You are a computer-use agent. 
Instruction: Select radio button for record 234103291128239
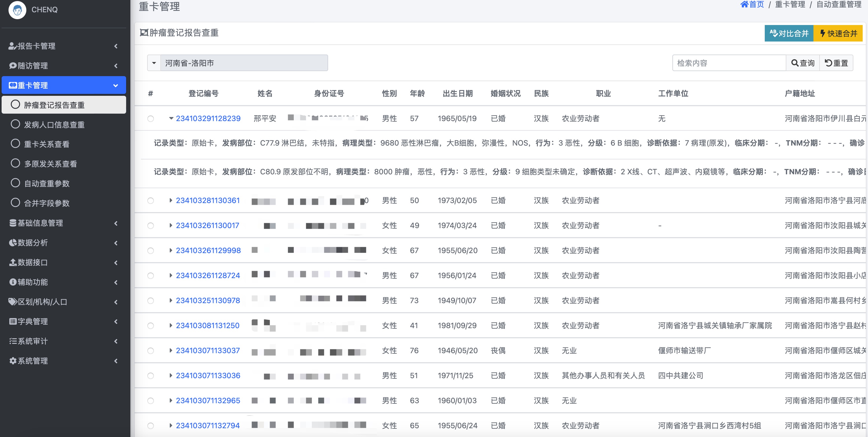(x=151, y=119)
